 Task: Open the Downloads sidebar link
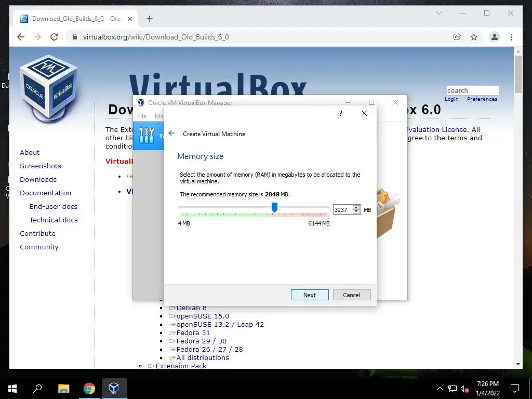coord(38,179)
